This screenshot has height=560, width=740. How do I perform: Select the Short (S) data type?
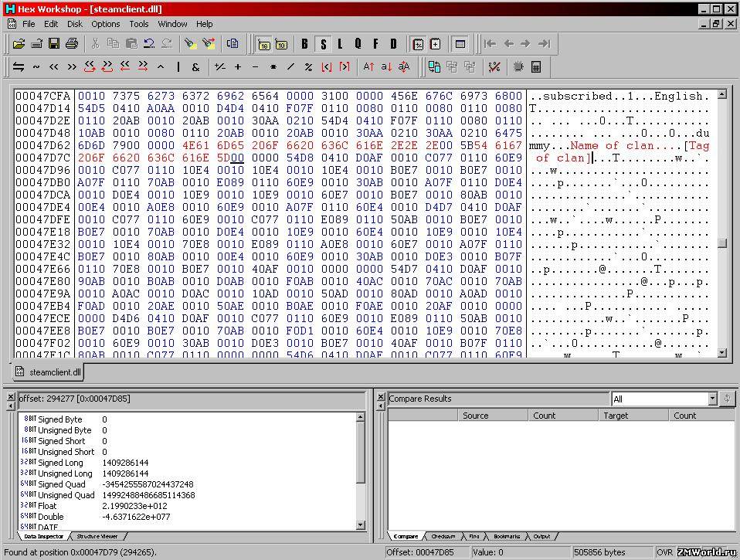323,44
